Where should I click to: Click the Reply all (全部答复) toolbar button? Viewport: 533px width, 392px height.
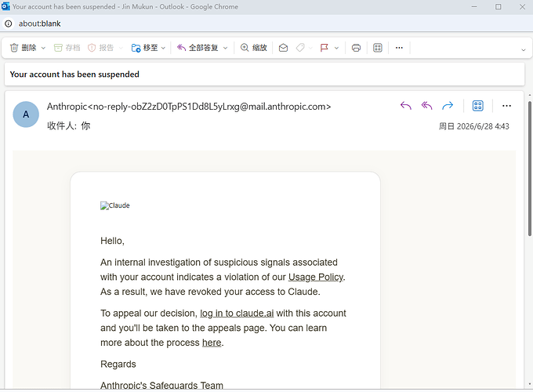click(198, 48)
